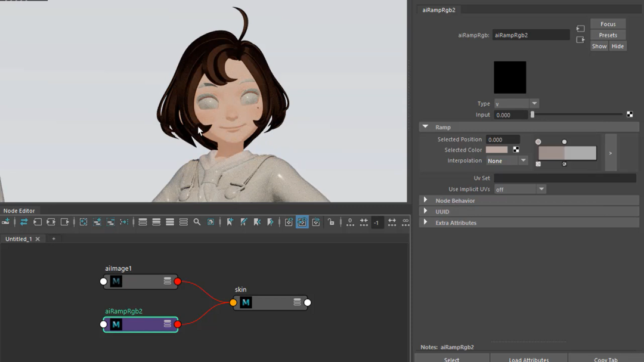Click the search magnifier in Node Editor toolbar
Image resolution: width=644 pixels, height=362 pixels.
pyautogui.click(x=197, y=222)
